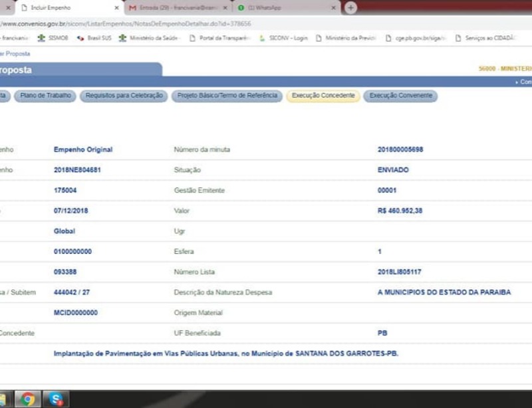532x408 pixels.
Task: Open Skype from the taskbar
Action: coord(55,399)
